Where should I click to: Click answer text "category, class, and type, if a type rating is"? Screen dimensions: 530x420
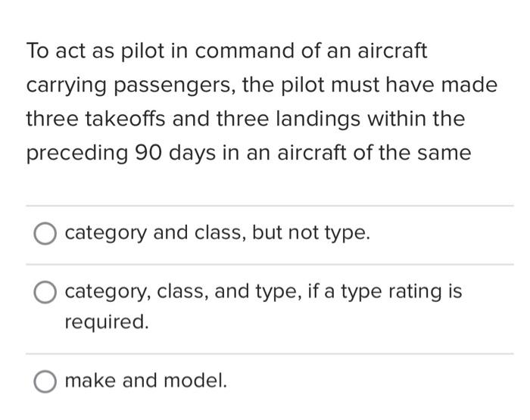pyautogui.click(x=263, y=291)
